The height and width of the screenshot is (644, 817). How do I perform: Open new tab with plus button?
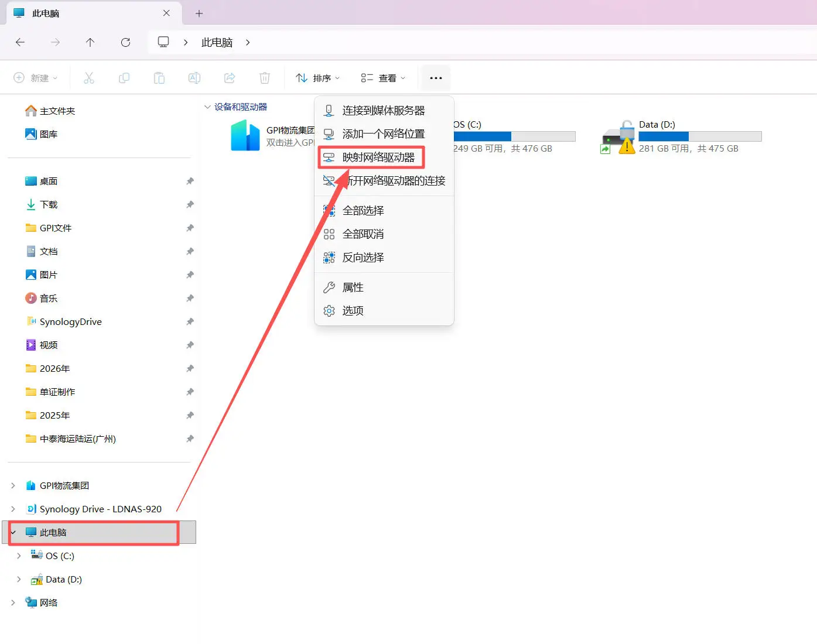199,13
